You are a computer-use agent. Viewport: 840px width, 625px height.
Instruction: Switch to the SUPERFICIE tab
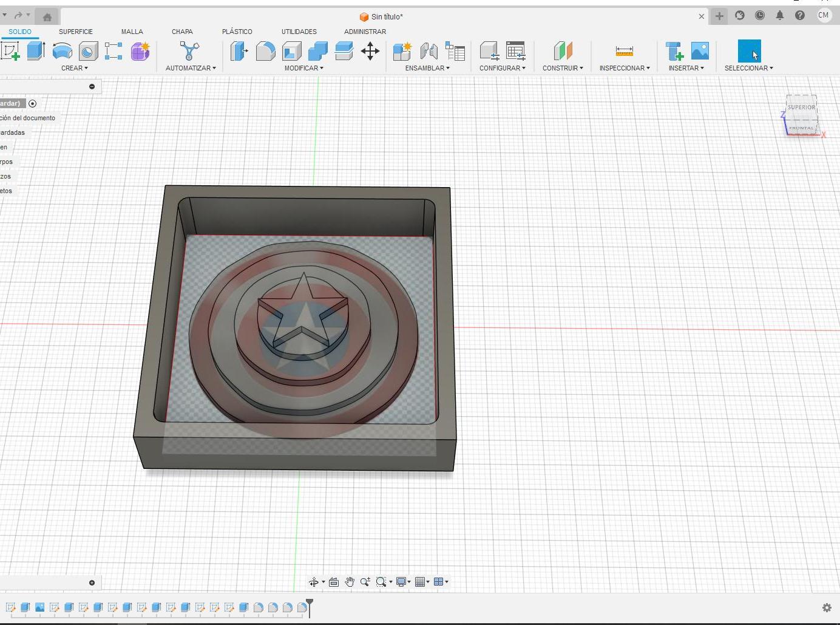[x=76, y=32]
